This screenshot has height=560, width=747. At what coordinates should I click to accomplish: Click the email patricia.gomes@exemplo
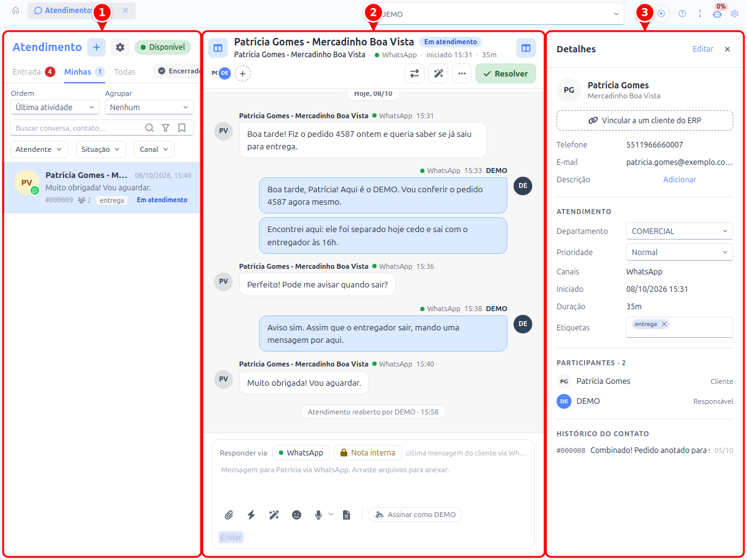pos(680,162)
